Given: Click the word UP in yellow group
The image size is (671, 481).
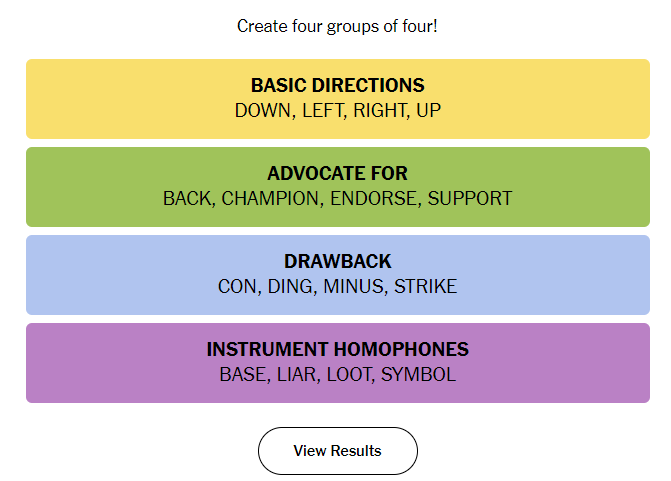Looking at the screenshot, I should pyautogui.click(x=428, y=110).
